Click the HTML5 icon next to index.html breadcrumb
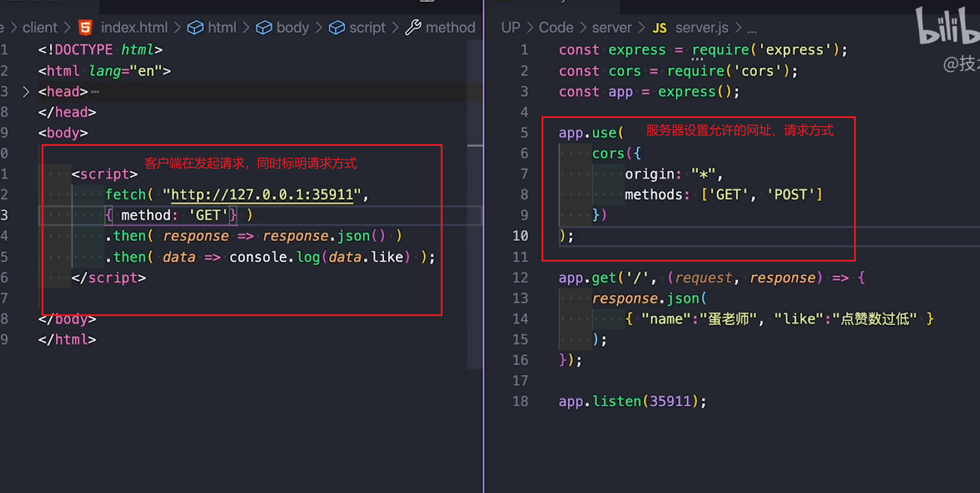The width and height of the screenshot is (980, 493). click(85, 27)
